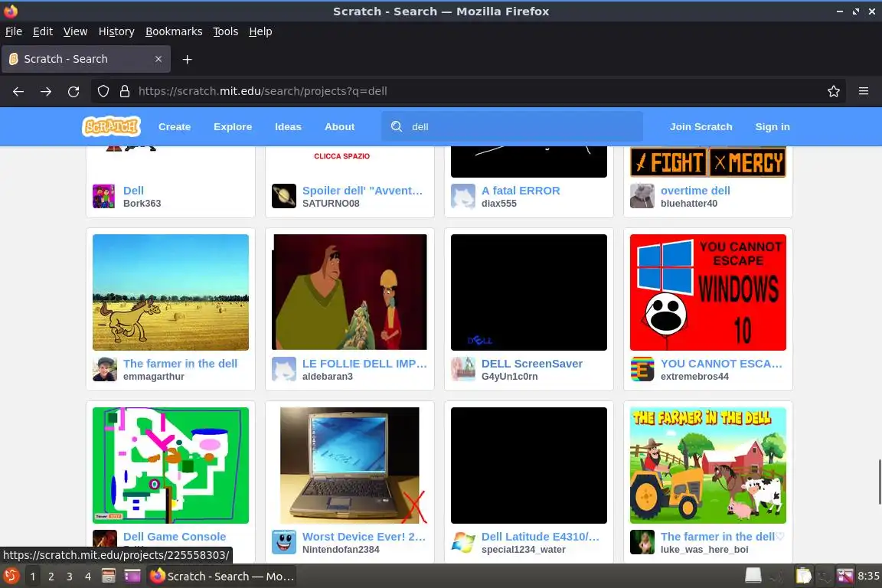Viewport: 882px width, 588px height.
Task: Open emmagarthur's user avatar
Action: pyautogui.click(x=104, y=369)
